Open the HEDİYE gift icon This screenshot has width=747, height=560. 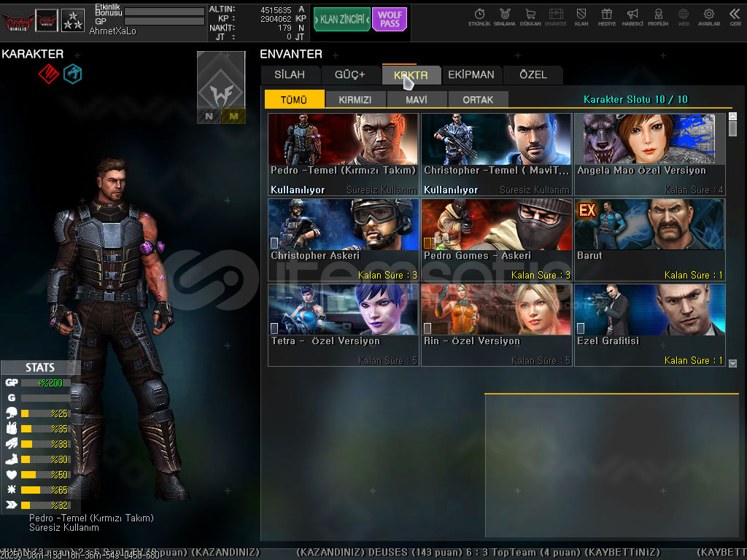606,17
